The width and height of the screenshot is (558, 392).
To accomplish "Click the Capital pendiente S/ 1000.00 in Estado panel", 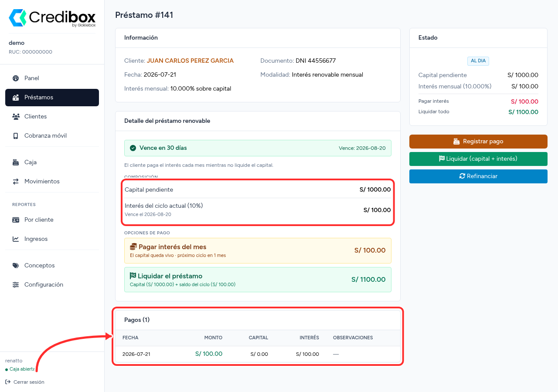I will [523, 75].
